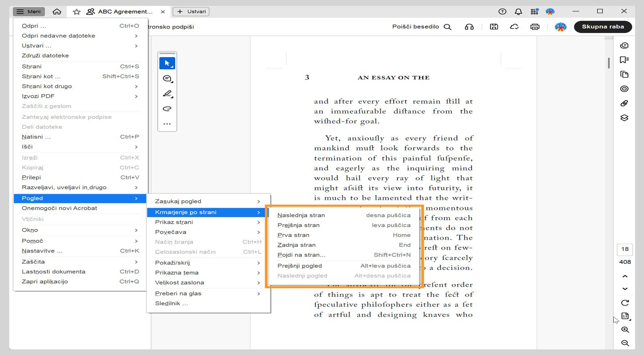The width and height of the screenshot is (644, 356).
Task: Switch to ABC Agreement tab
Action: pos(120,12)
